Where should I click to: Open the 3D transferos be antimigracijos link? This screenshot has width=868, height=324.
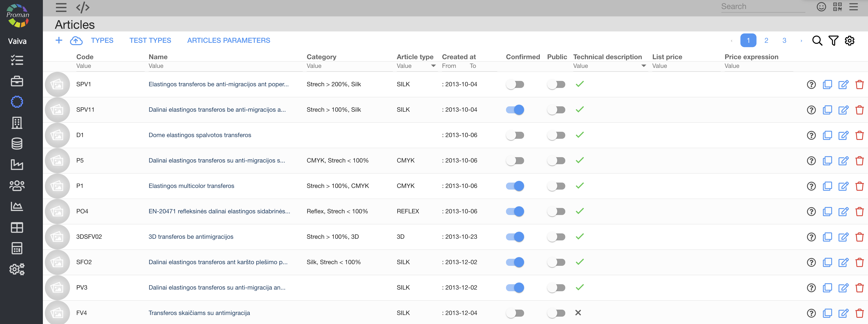click(191, 237)
